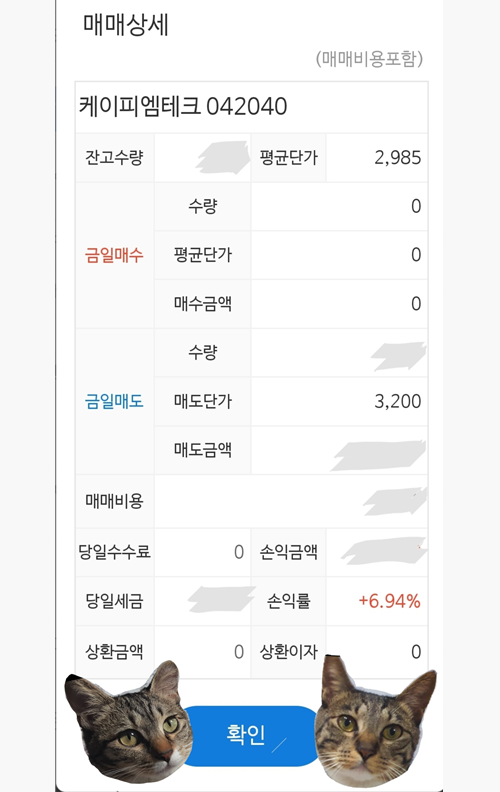Click the 손익률 value +6.94%

[x=389, y=601]
